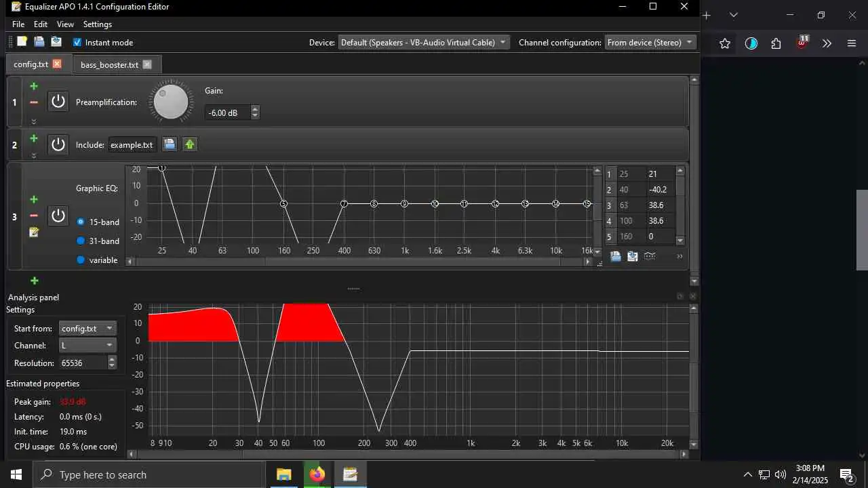Image resolution: width=868 pixels, height=488 pixels.
Task: Click the New file toolbar icon
Action: pos(22,42)
